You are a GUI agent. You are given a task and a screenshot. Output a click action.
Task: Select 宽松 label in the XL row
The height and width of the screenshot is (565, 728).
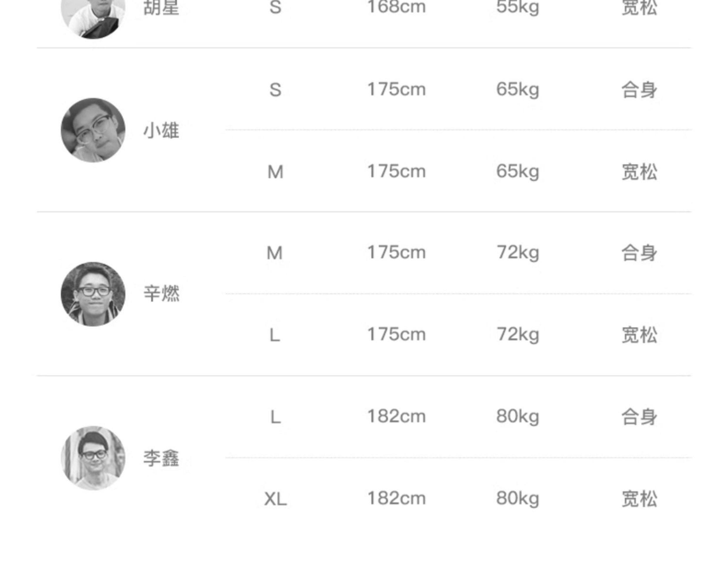[x=639, y=499]
